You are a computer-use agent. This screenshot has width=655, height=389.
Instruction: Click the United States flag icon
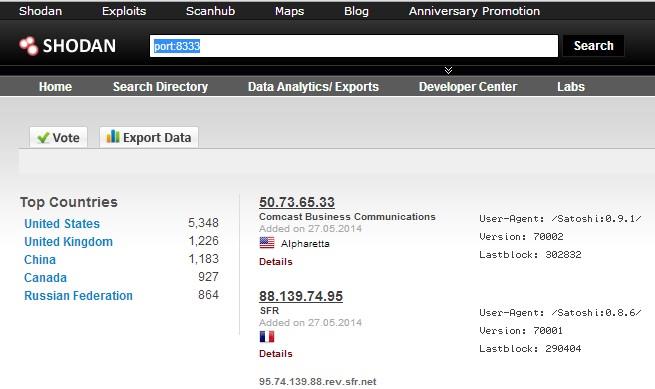click(267, 243)
